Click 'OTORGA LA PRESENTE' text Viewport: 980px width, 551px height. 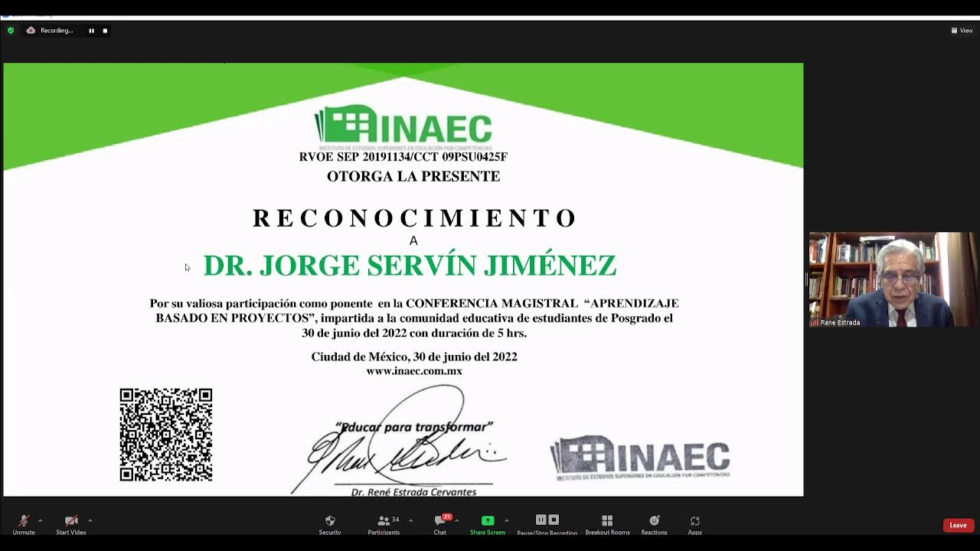pos(413,176)
